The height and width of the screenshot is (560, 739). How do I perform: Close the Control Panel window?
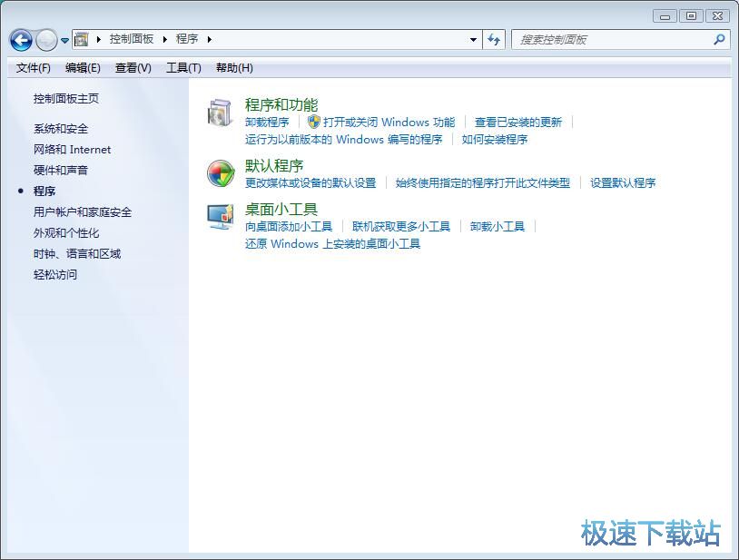718,16
